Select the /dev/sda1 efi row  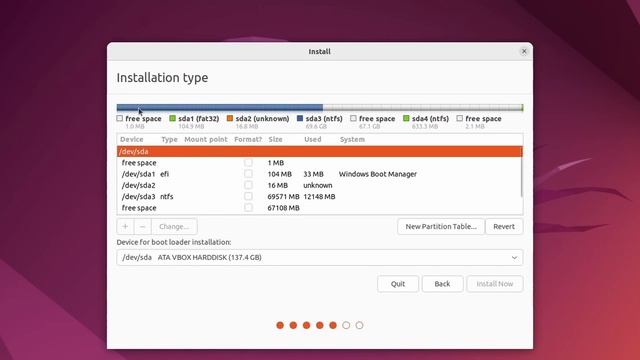[320, 174]
